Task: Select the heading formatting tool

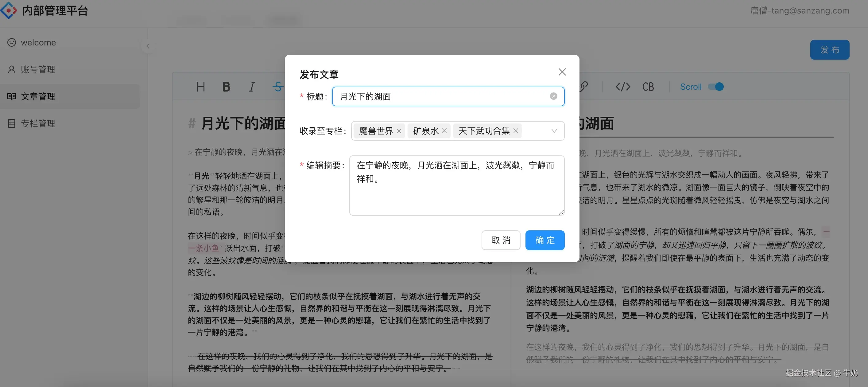Action: coord(201,87)
